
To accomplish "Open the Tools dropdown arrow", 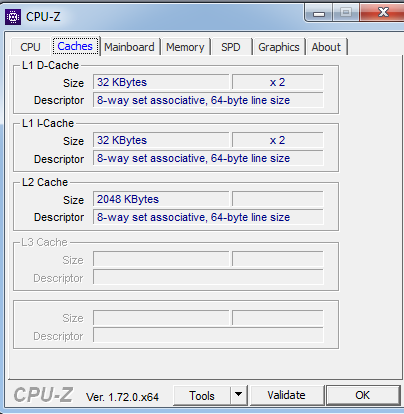I will [238, 395].
